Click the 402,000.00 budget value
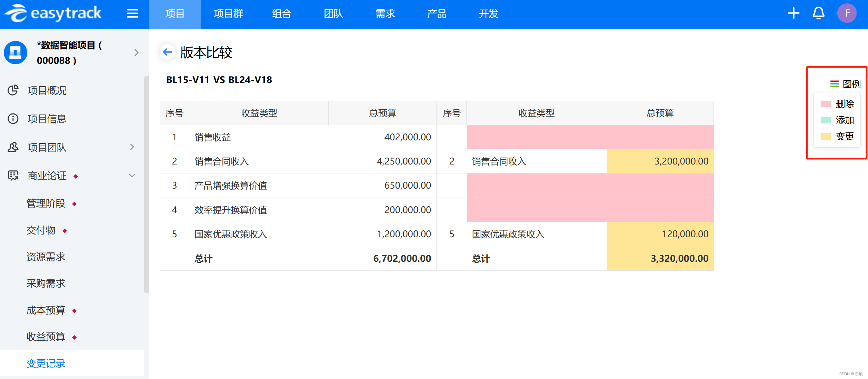Screen dimensions: 868x379 tap(408, 137)
